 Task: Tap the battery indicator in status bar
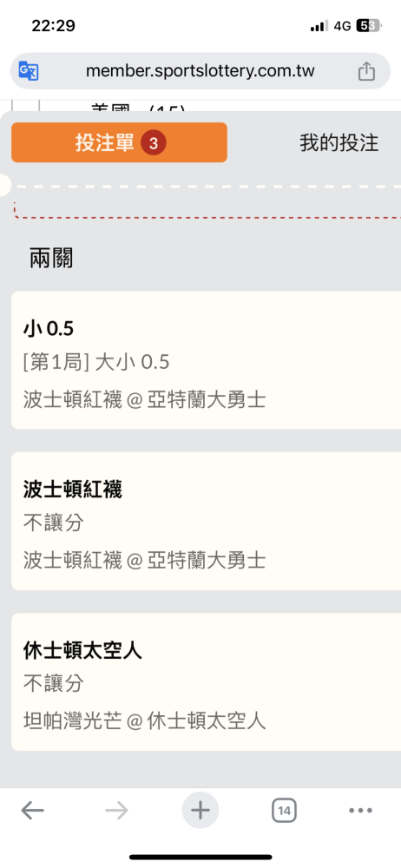click(x=369, y=25)
